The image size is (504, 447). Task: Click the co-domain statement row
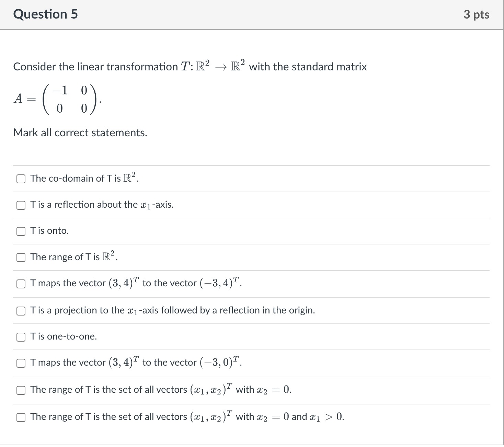pos(84,178)
